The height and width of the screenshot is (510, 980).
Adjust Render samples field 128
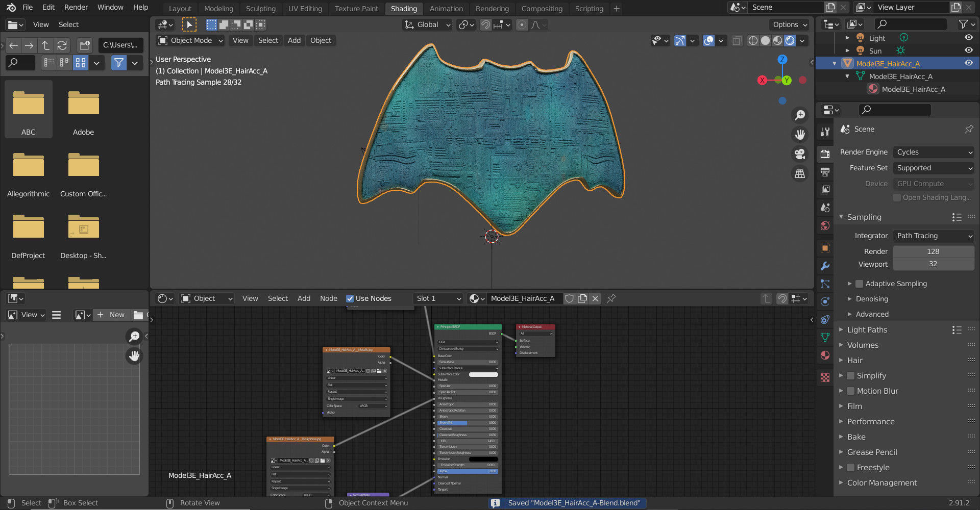click(934, 251)
